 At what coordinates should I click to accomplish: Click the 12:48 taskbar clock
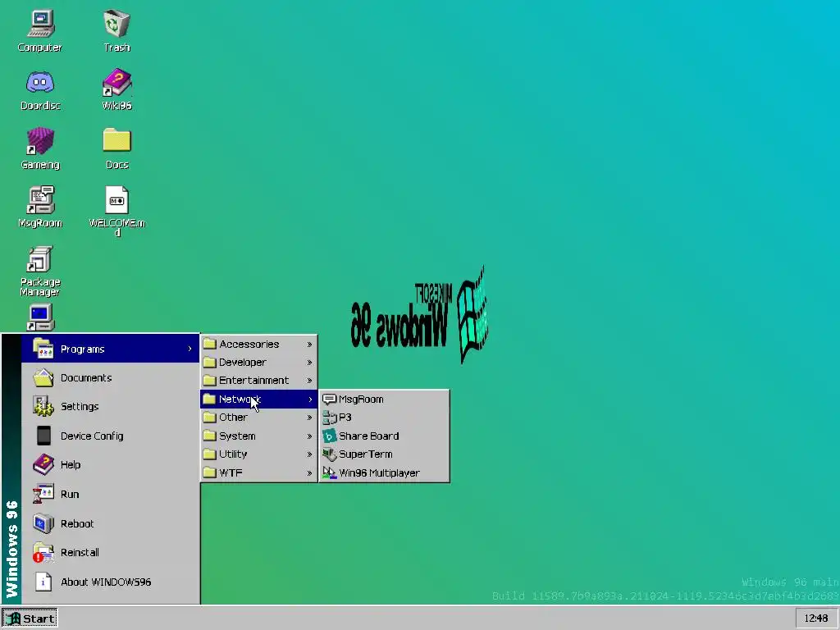click(816, 619)
